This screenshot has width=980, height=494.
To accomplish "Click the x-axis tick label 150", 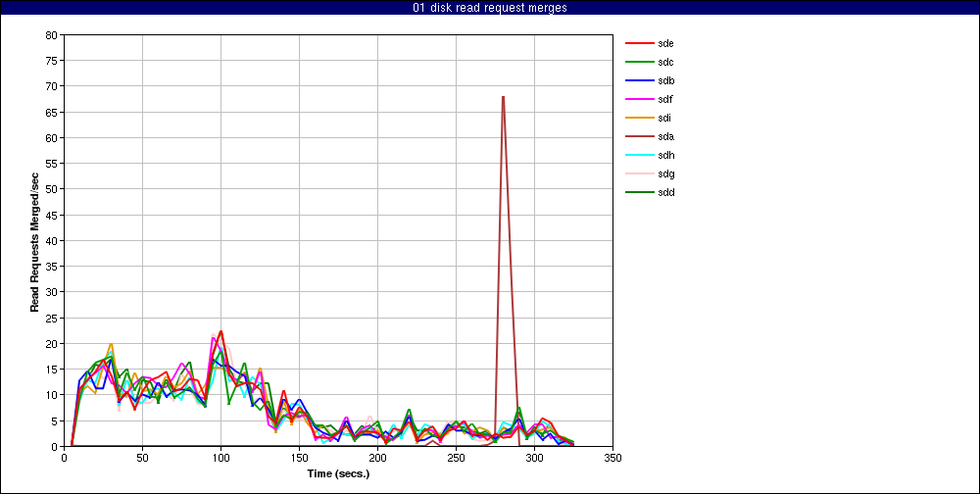I will [x=299, y=457].
